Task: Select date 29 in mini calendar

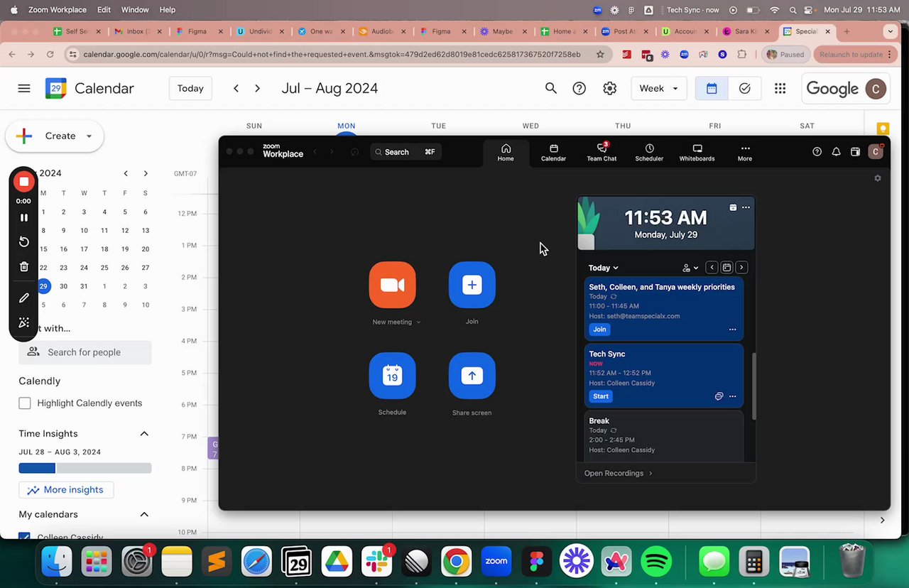Action: [x=43, y=286]
